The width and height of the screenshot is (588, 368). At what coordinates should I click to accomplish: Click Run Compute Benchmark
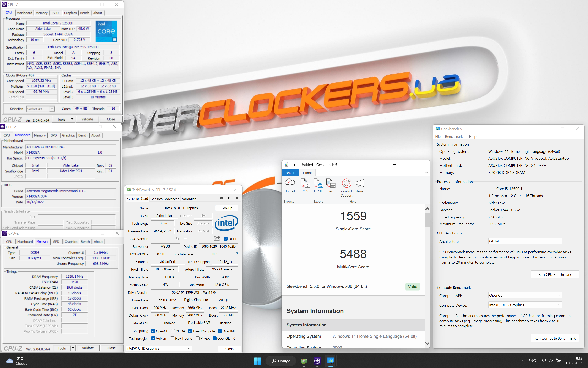click(555, 338)
